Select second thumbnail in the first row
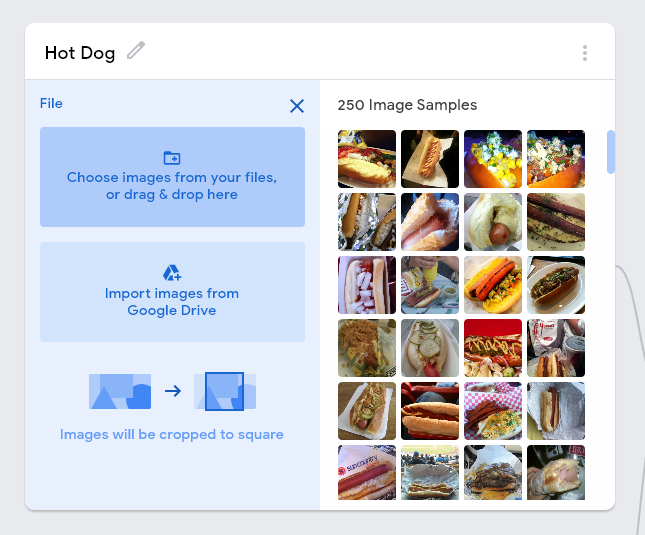Screen dimensions: 645x535 430,159
